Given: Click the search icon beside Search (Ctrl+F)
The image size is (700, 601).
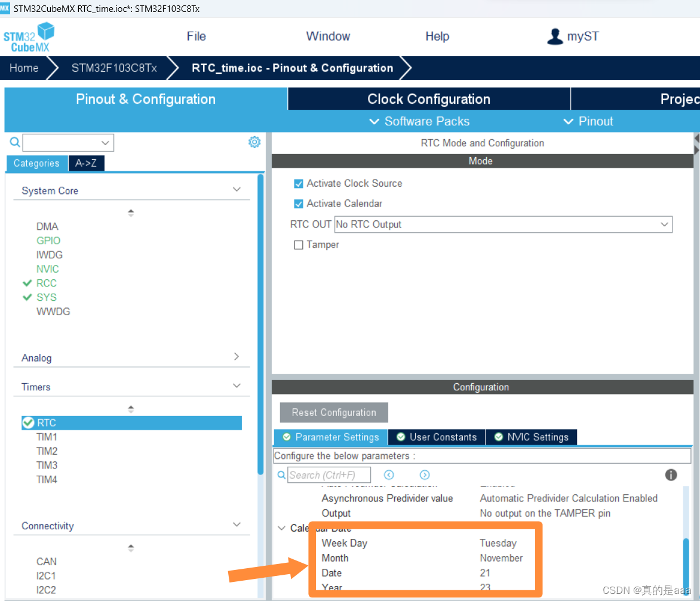Looking at the screenshot, I should pyautogui.click(x=281, y=474).
